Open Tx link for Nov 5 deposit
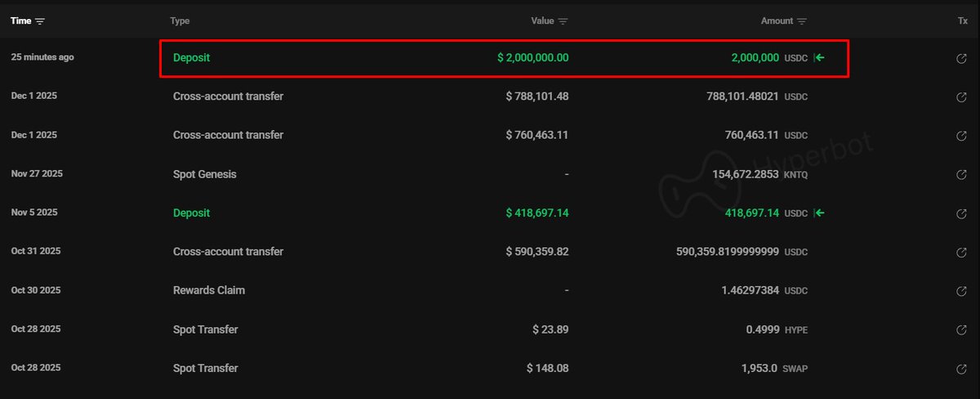The height and width of the screenshot is (399, 980). pyautogui.click(x=961, y=213)
